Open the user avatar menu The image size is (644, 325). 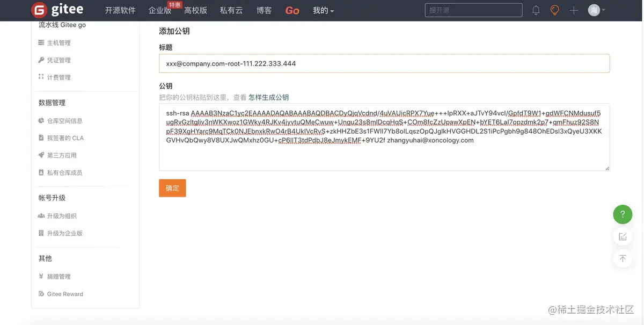pos(596,10)
